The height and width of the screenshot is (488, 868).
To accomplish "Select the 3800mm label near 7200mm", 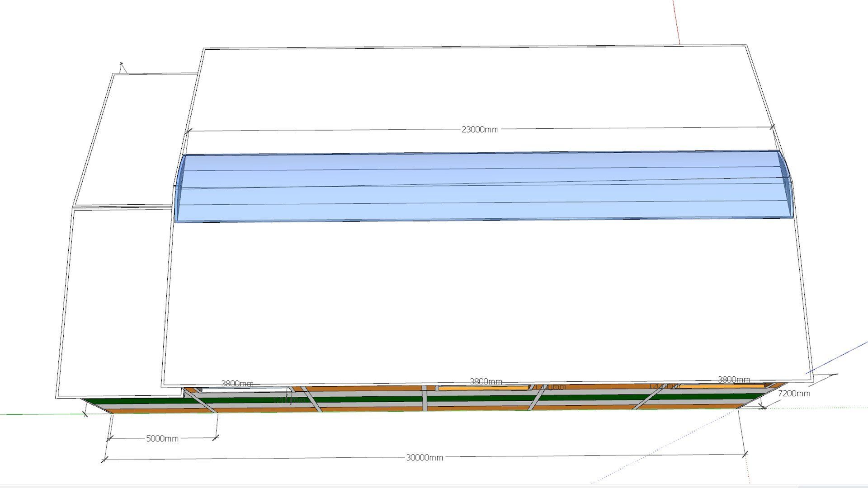I will [x=733, y=380].
